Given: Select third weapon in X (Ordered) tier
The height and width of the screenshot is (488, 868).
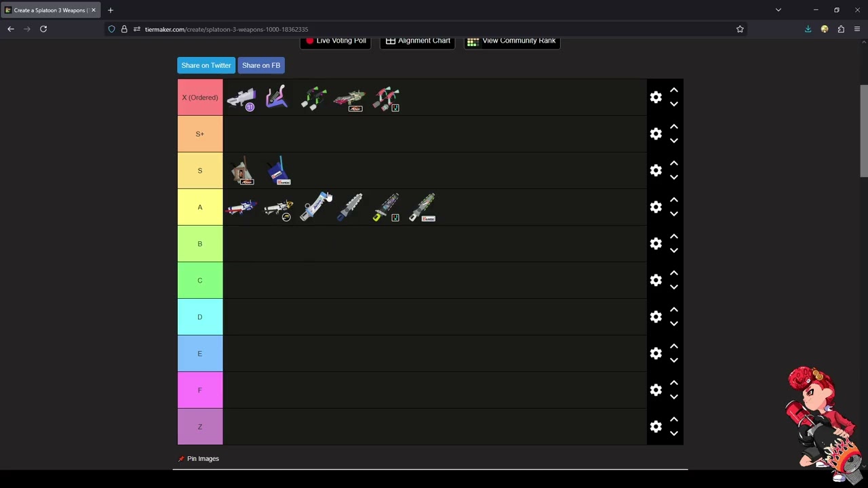Looking at the screenshot, I should click(x=313, y=98).
